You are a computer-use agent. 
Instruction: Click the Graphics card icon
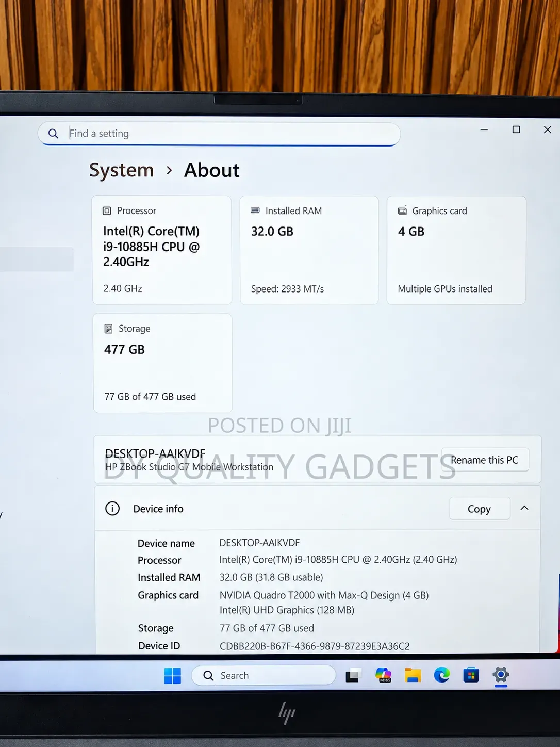(402, 210)
